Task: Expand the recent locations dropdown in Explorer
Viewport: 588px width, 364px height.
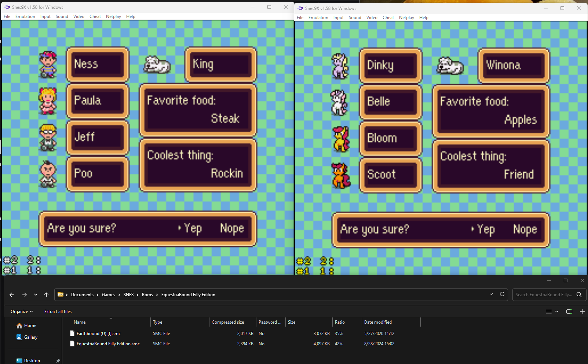Action: point(36,295)
